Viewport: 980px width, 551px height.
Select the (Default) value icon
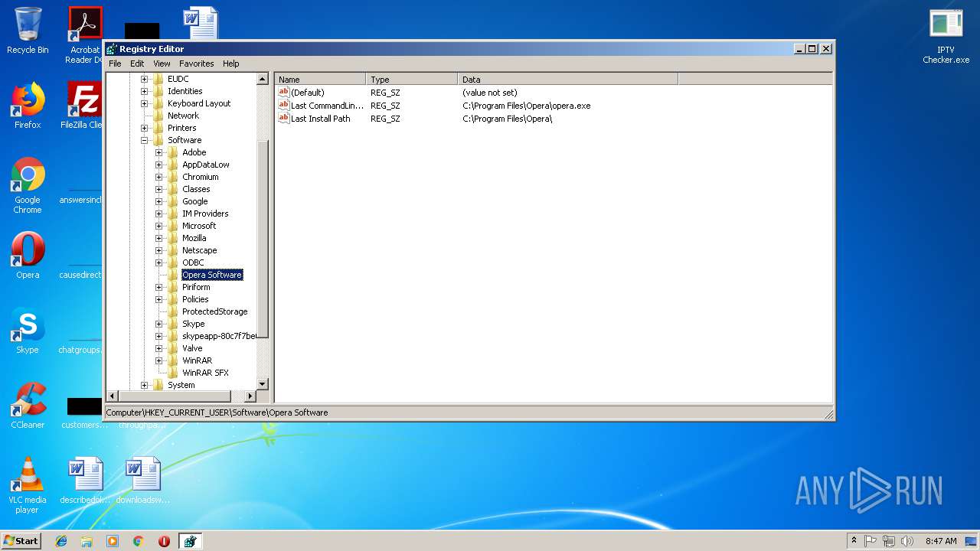point(283,93)
